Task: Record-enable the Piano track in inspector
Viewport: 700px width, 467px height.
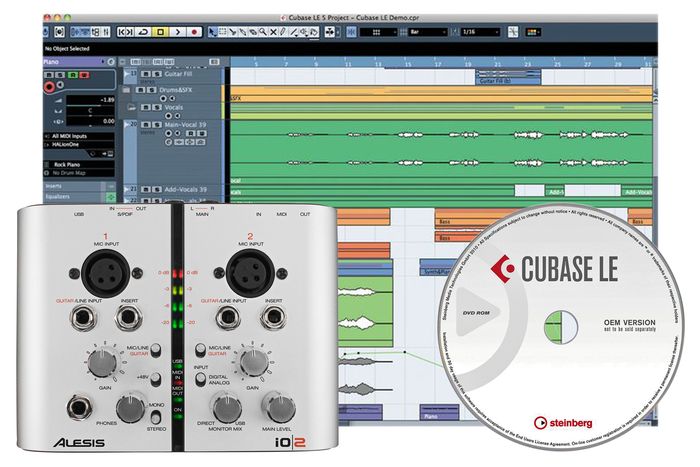Action: [49, 87]
